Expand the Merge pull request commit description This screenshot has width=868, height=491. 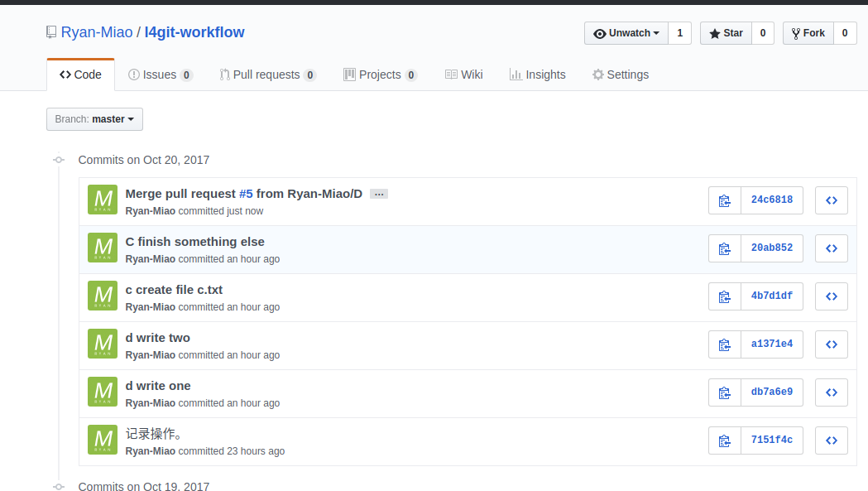379,195
